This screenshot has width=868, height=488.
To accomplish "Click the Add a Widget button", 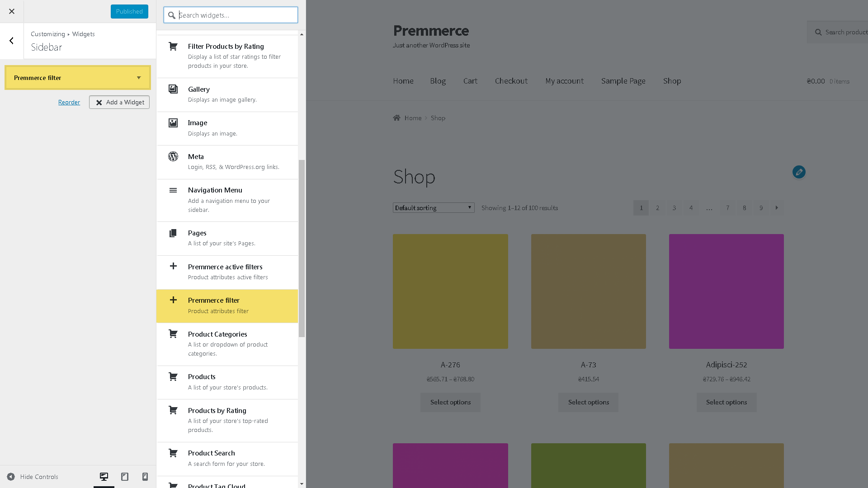I will tap(119, 102).
